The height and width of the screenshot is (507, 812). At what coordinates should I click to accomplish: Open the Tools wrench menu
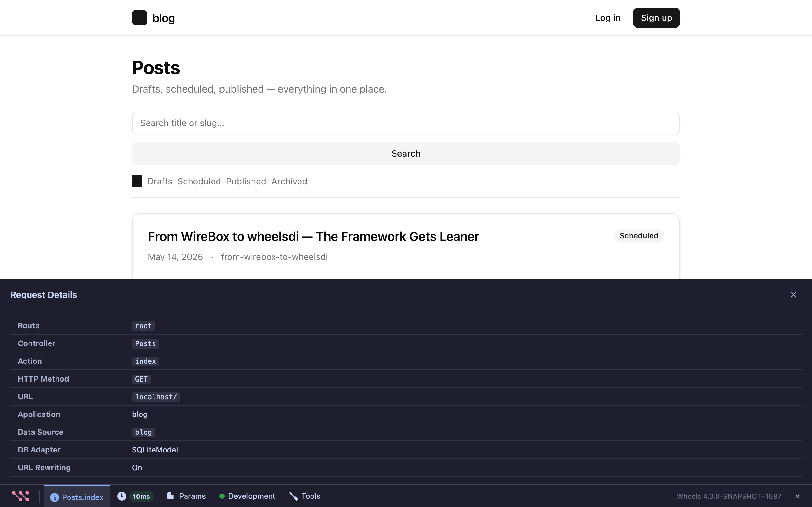coord(305,496)
